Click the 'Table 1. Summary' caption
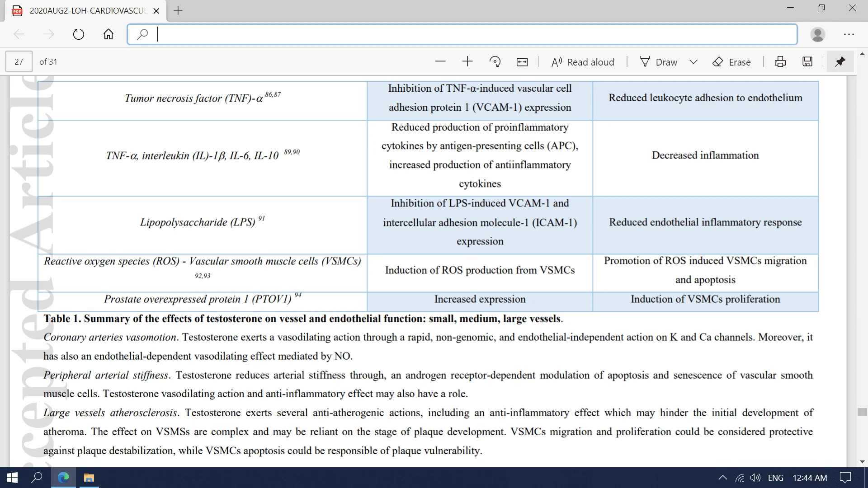 [303, 319]
